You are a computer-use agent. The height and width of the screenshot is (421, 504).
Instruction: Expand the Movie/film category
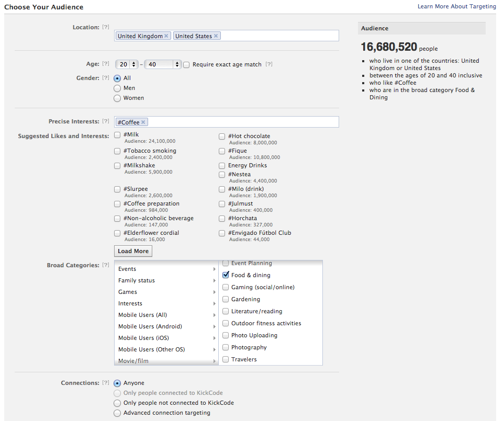click(x=166, y=361)
